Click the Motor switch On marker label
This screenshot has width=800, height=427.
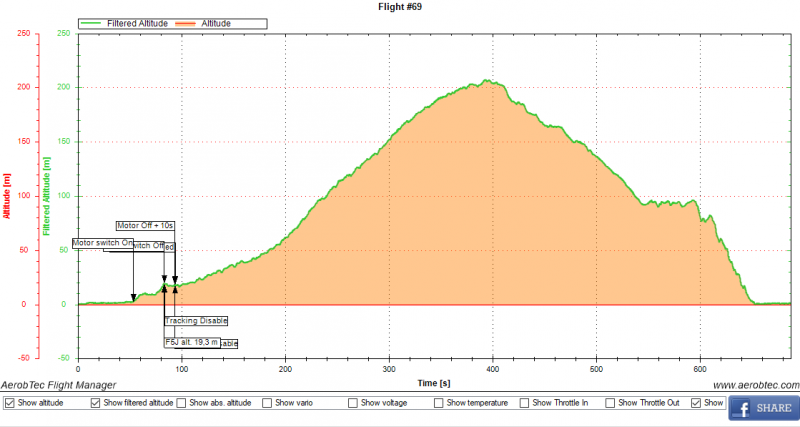(x=102, y=243)
